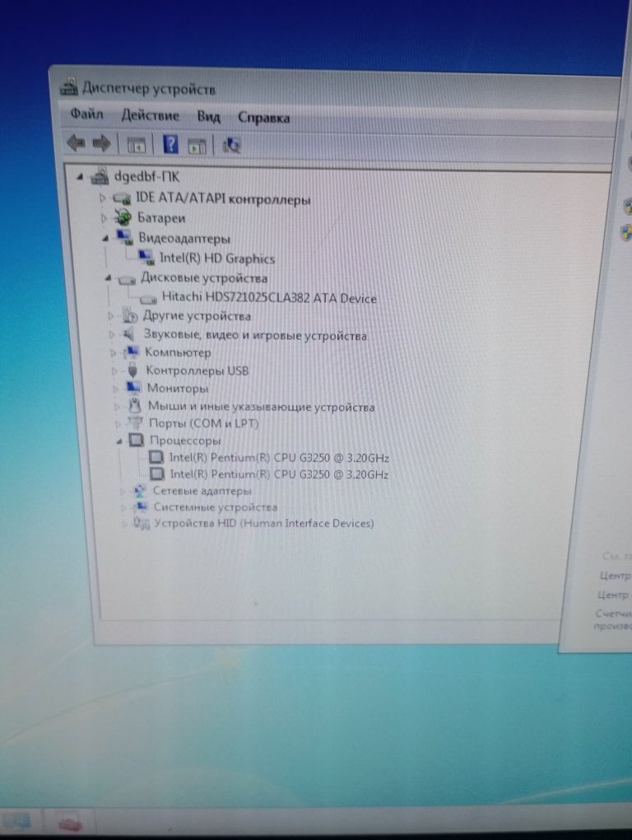Expand IDE ATA/ATAPI контроллеры node
The height and width of the screenshot is (840, 632).
tap(102, 198)
